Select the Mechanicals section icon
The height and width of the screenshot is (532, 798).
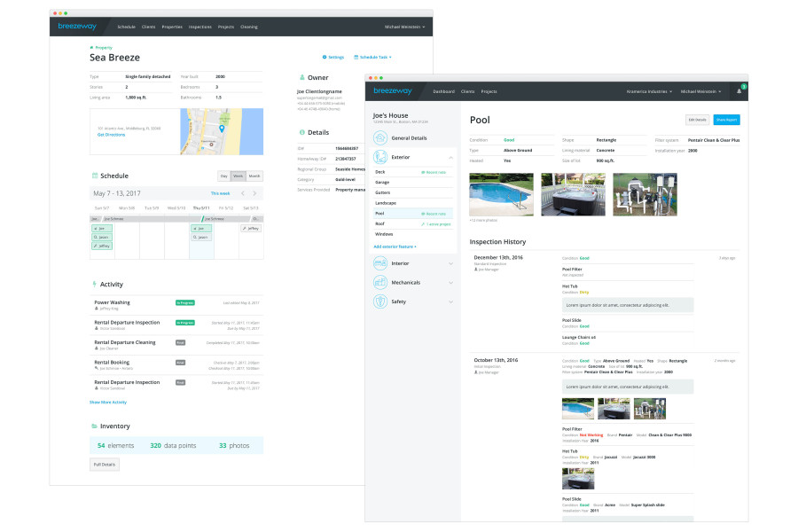coord(380,282)
